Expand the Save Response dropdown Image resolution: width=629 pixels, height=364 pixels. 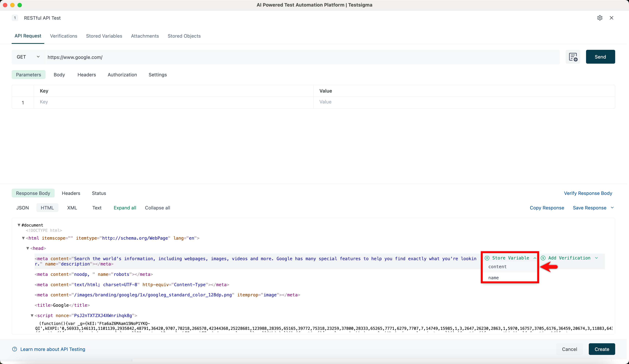[x=612, y=207]
